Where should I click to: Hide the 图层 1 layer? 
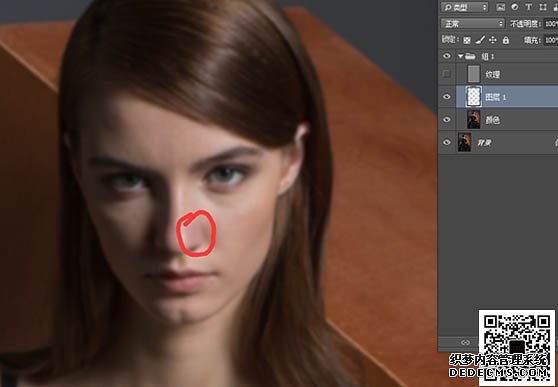(x=447, y=97)
